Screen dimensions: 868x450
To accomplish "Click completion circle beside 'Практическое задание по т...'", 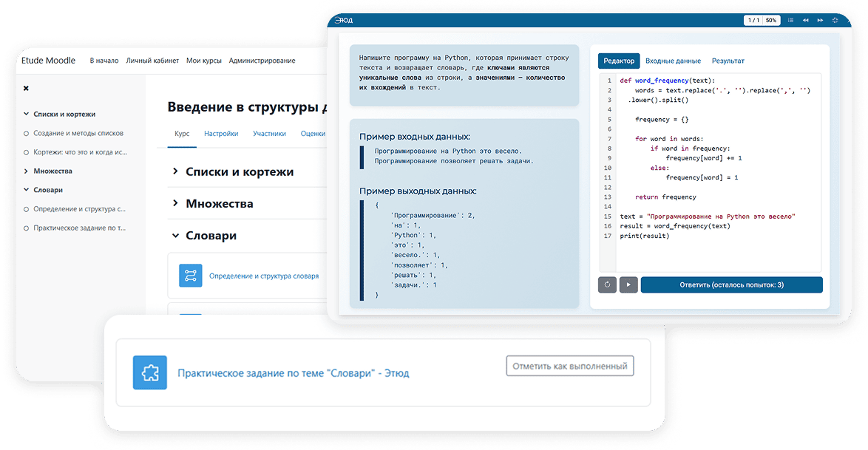I will 27,228.
